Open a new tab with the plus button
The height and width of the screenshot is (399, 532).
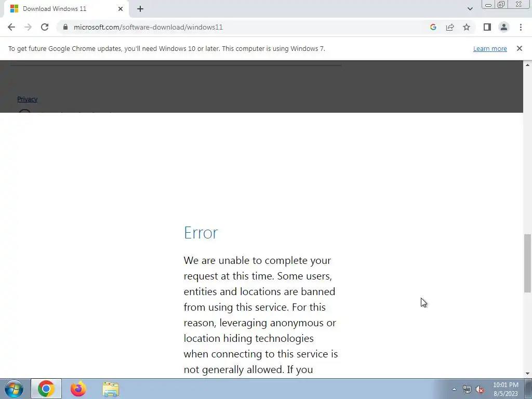(x=140, y=9)
